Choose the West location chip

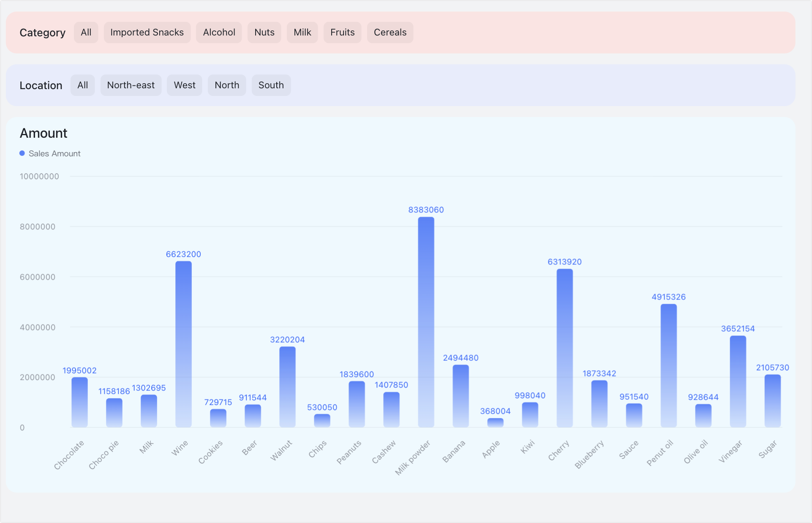pos(185,85)
